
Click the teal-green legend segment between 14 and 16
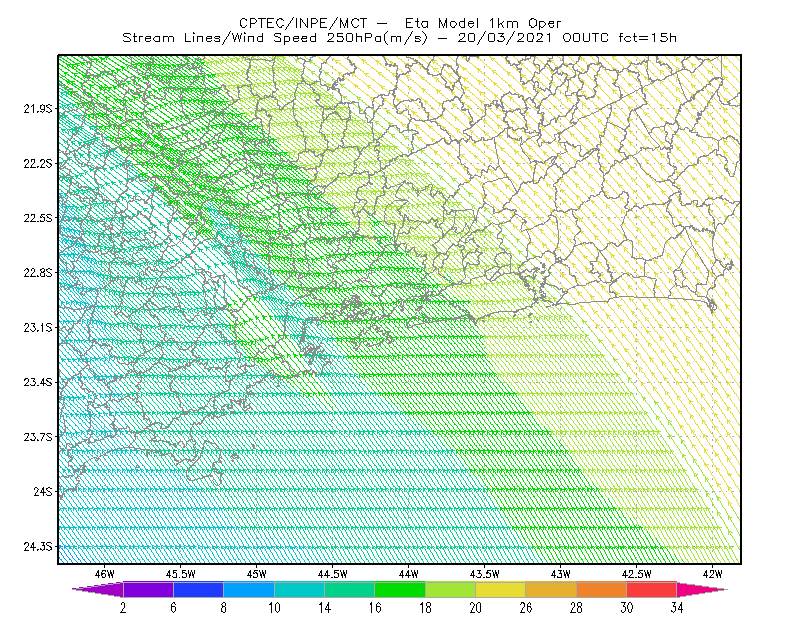pos(349,589)
